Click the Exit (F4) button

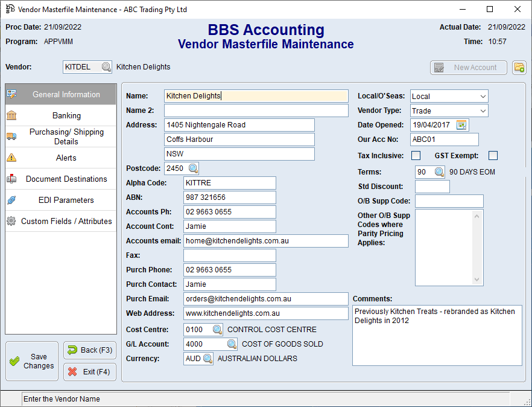(90, 372)
